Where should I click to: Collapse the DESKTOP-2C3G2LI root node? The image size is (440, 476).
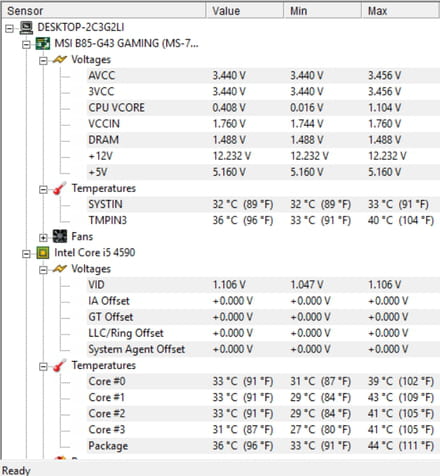[x=9, y=28]
